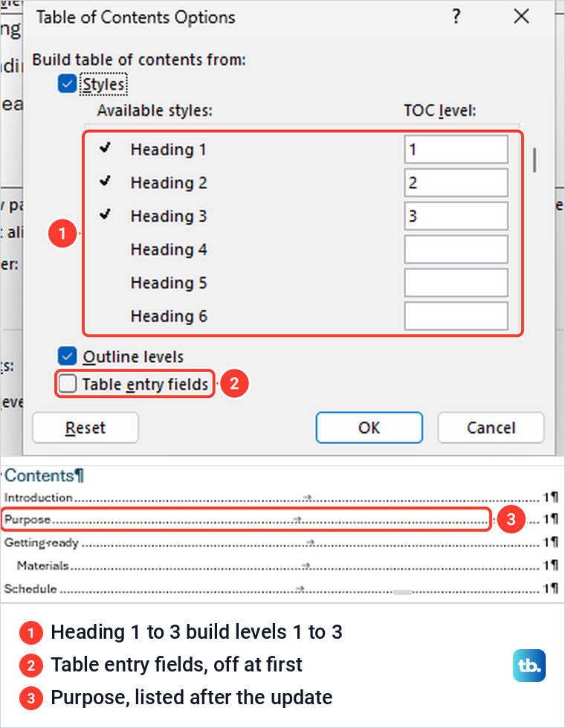Click the Getting ready entry in the contents
The height and width of the screenshot is (728, 565).
pyautogui.click(x=281, y=543)
